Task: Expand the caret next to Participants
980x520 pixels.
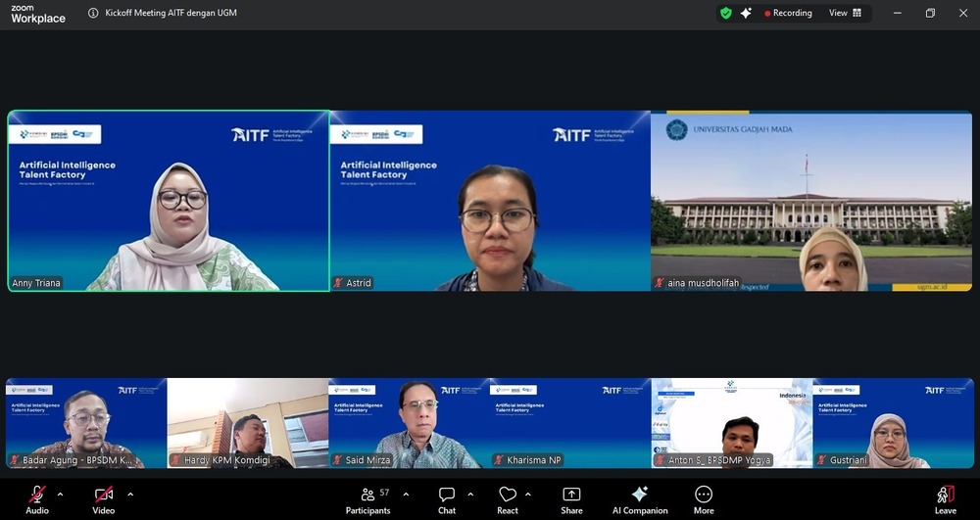Action: click(x=406, y=494)
